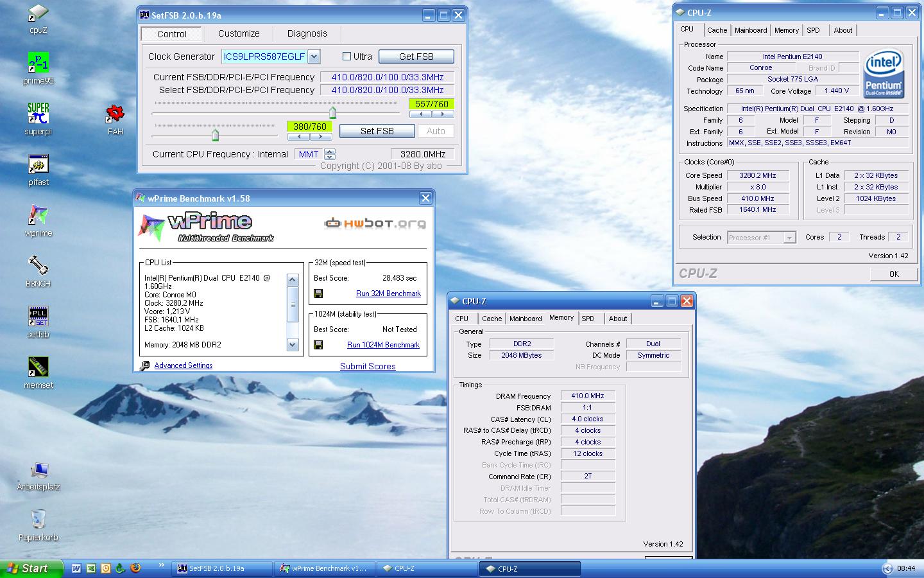Save the 32M best score via floppy icon
This screenshot has height=578, width=924.
coord(318,293)
